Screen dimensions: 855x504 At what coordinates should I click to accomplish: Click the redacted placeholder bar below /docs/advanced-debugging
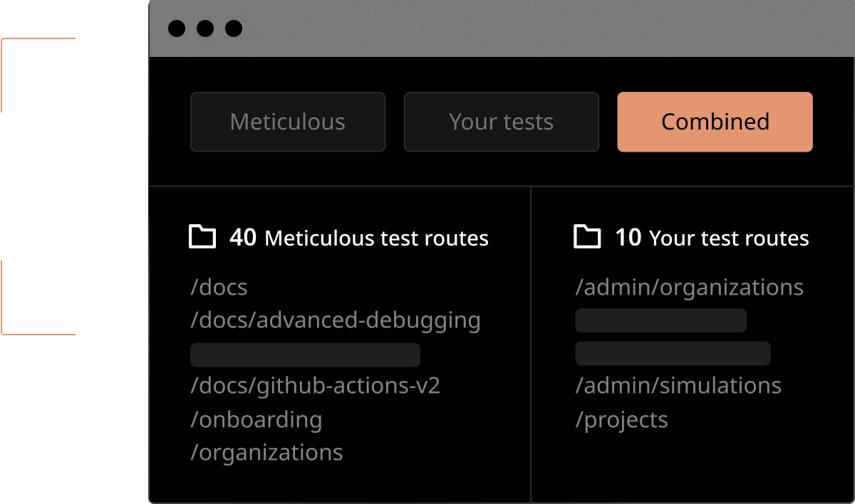[305, 355]
